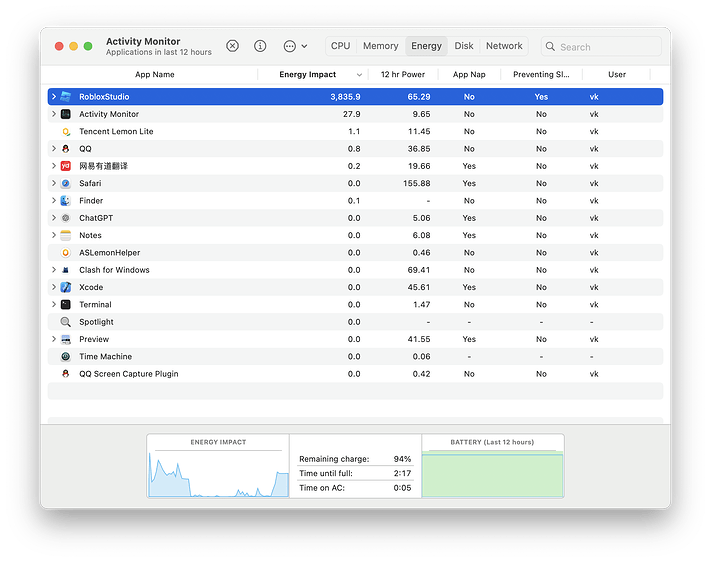This screenshot has width=711, height=562.
Task: Click the Terminal app icon
Action: click(x=66, y=304)
